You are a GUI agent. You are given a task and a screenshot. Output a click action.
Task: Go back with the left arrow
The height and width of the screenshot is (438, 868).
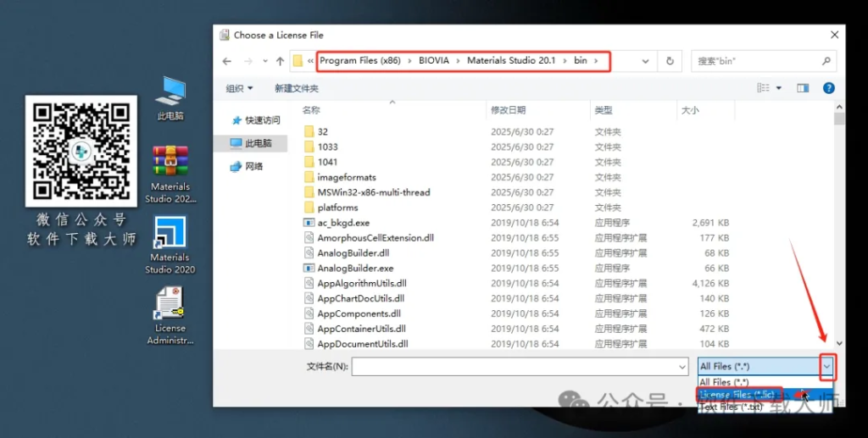click(x=227, y=61)
